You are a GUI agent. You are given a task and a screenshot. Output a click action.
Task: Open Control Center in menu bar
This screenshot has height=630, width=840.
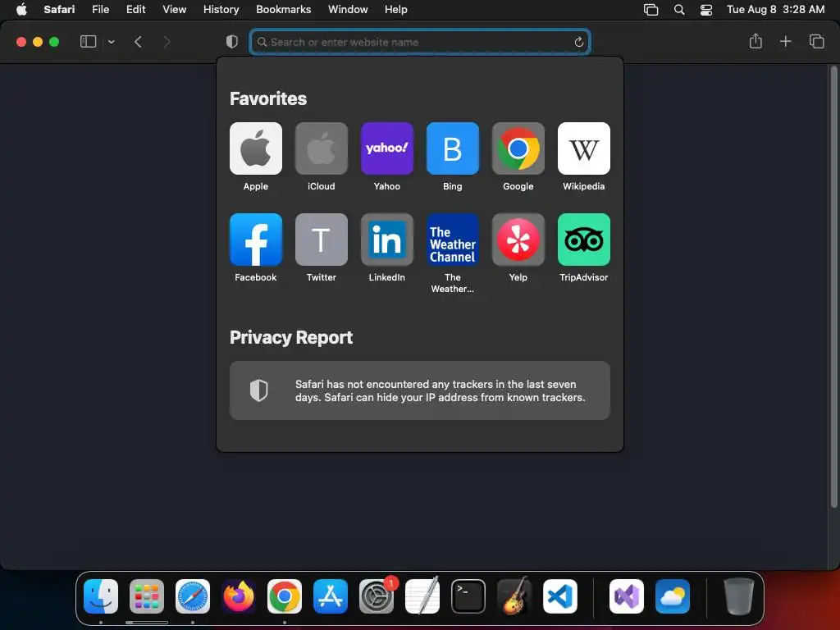click(x=706, y=10)
